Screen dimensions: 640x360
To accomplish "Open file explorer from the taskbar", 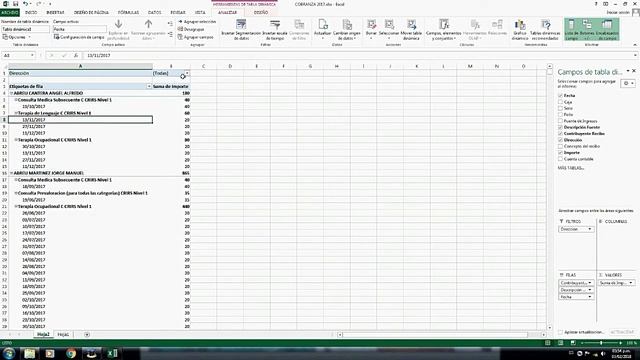I will point(29,353).
